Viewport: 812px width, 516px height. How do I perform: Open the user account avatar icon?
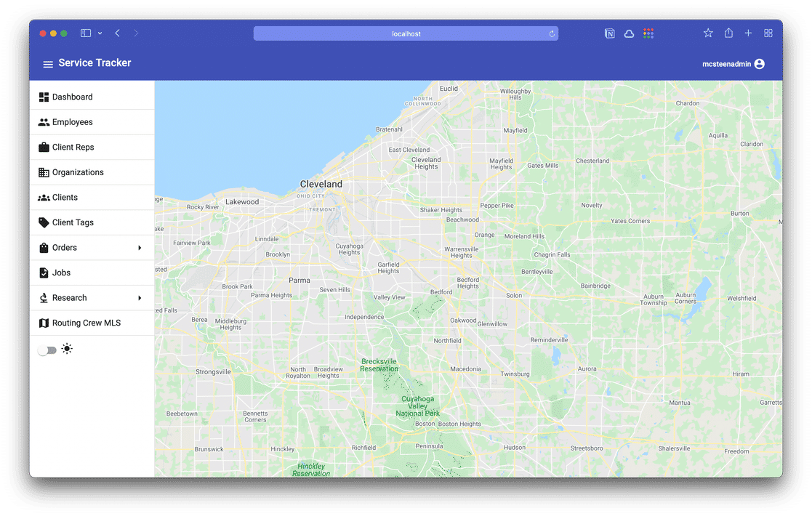click(x=759, y=64)
